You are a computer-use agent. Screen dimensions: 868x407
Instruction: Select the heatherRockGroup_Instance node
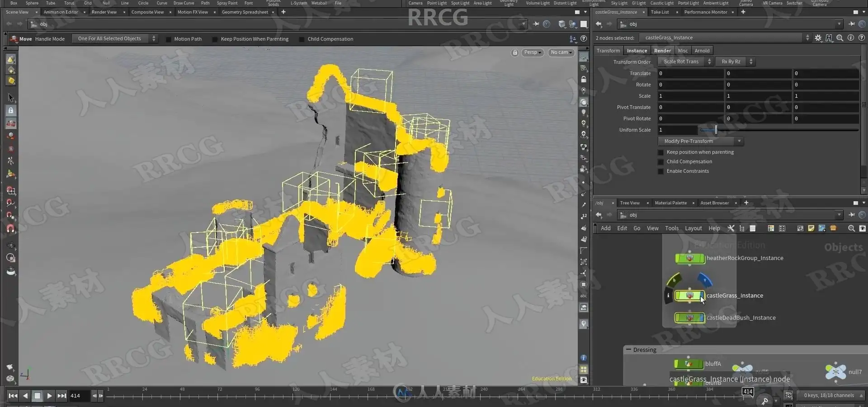(x=690, y=258)
